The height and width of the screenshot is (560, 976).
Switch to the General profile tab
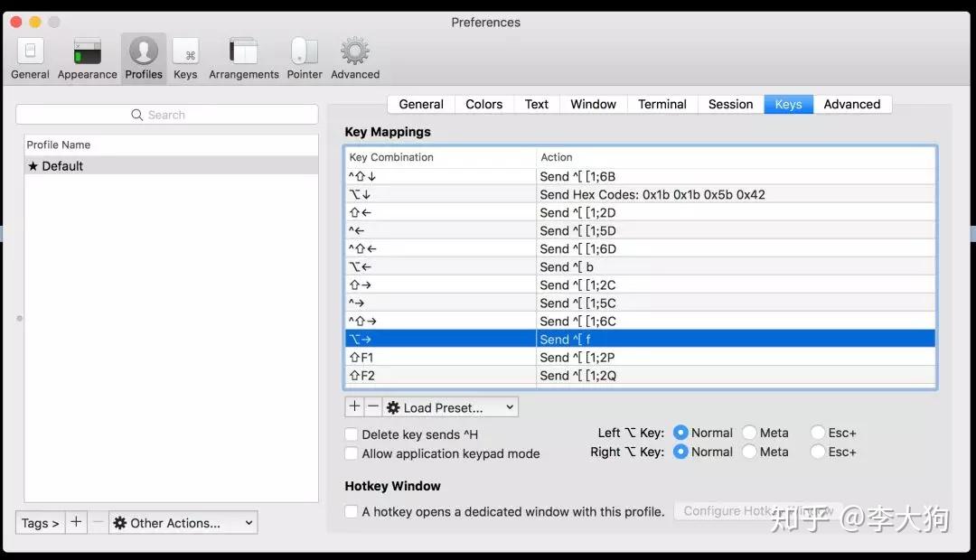[421, 104]
